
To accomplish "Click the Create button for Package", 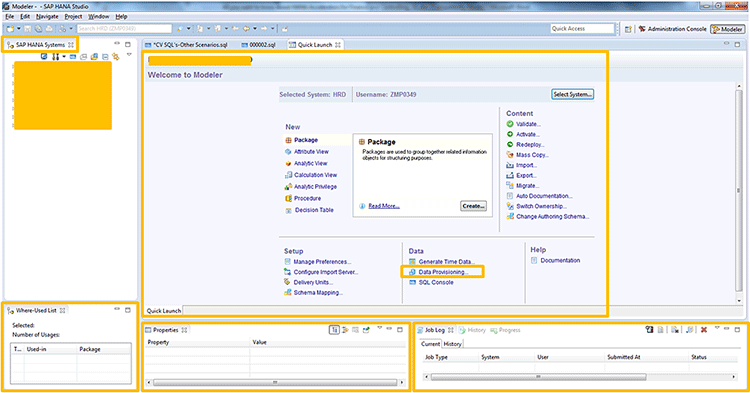I will 473,206.
